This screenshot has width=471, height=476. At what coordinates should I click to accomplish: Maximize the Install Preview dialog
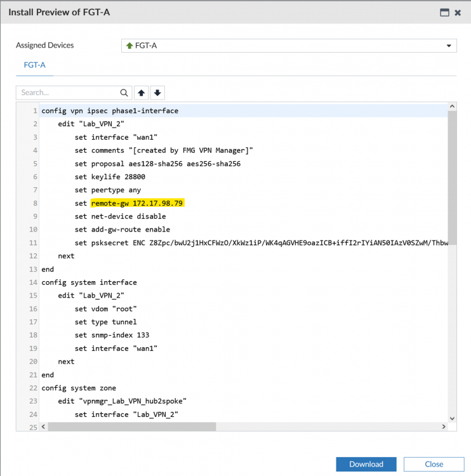click(444, 12)
